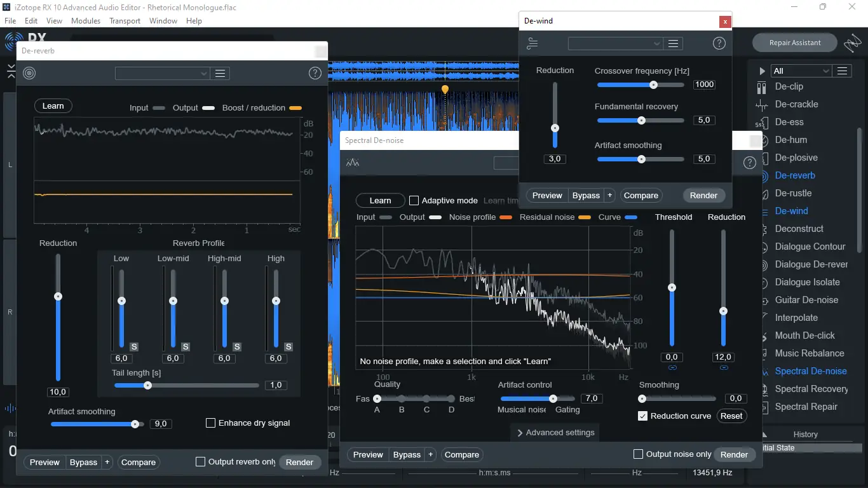Click the plus icon beside Bypass in De-reverb
The width and height of the screenshot is (868, 488).
point(107,462)
